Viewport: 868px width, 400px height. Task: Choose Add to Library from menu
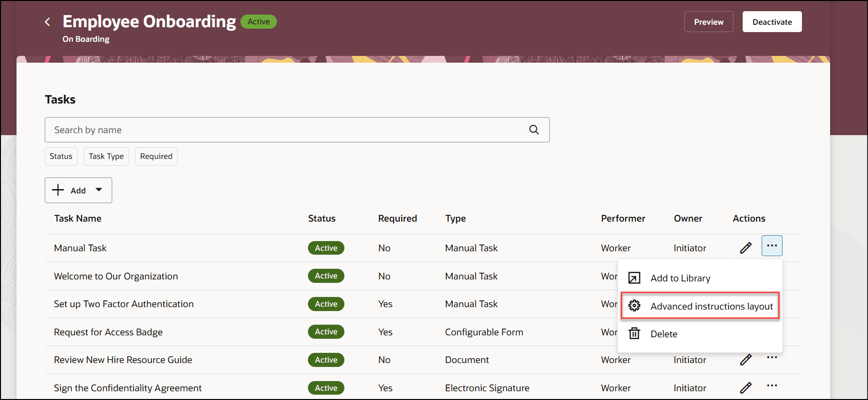pos(700,278)
